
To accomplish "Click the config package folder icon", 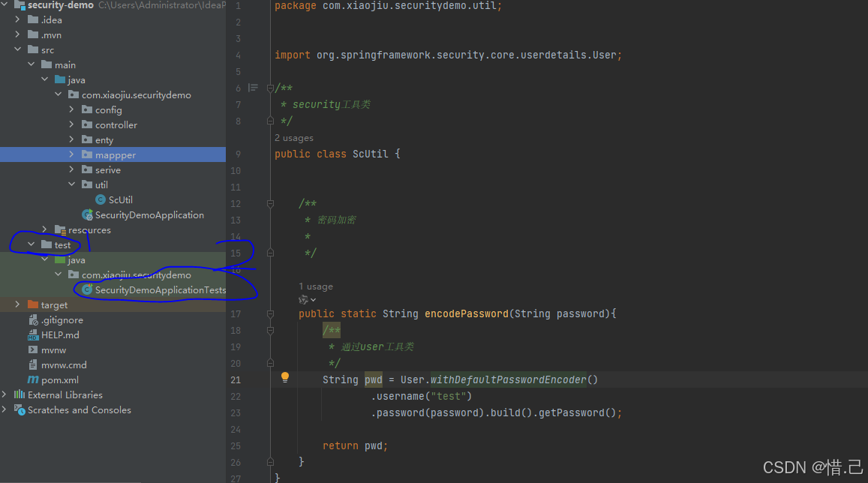I will point(87,109).
